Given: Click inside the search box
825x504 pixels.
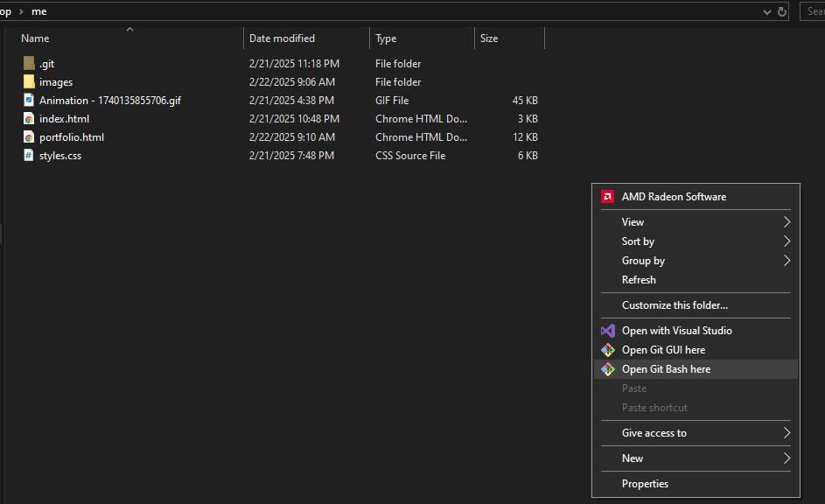Looking at the screenshot, I should pyautogui.click(x=815, y=11).
